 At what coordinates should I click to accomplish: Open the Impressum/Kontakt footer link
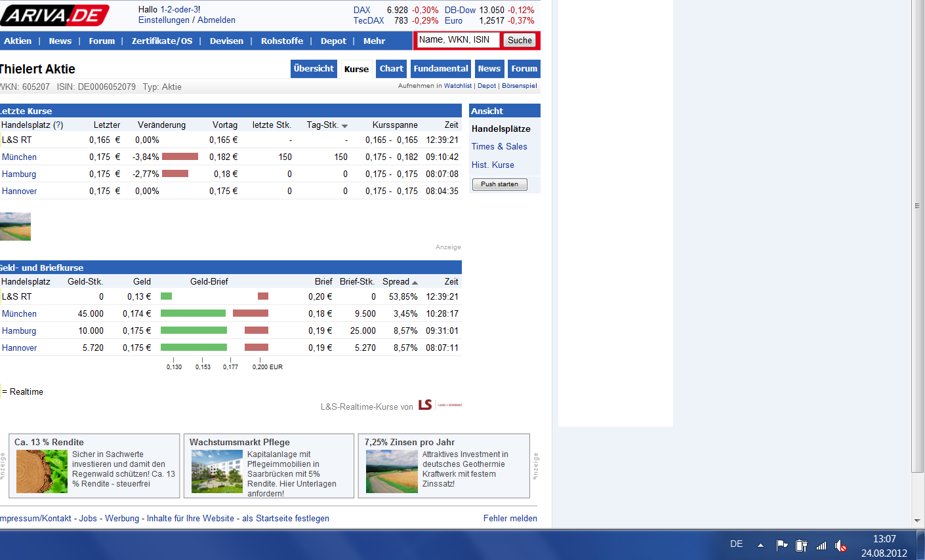tap(36, 518)
